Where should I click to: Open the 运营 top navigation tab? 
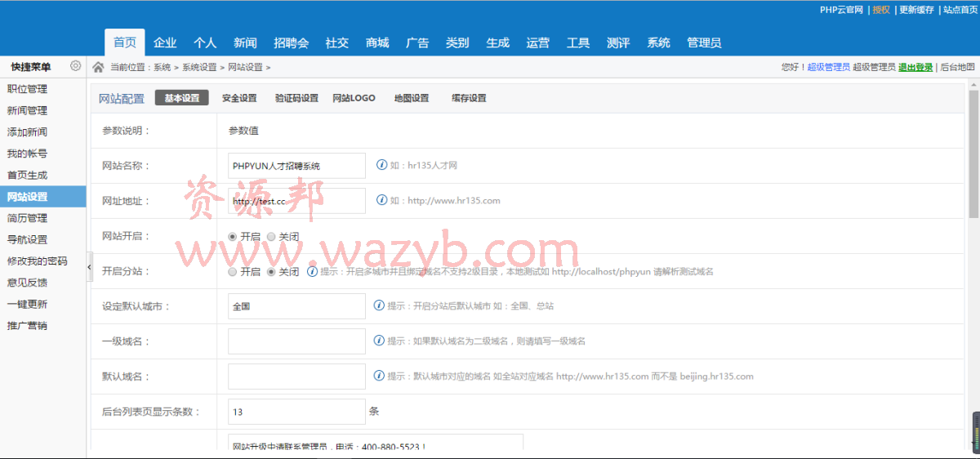[x=538, y=42]
